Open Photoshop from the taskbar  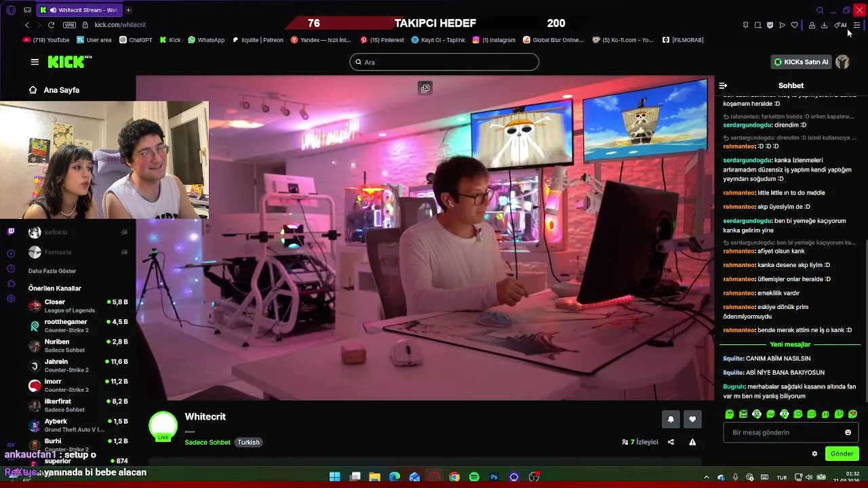pyautogui.click(x=494, y=477)
